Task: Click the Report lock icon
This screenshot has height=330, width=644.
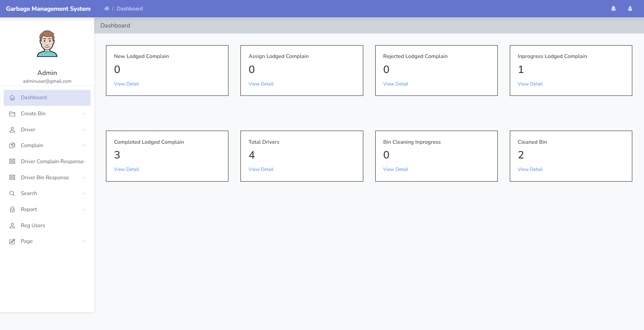Action: point(12,209)
